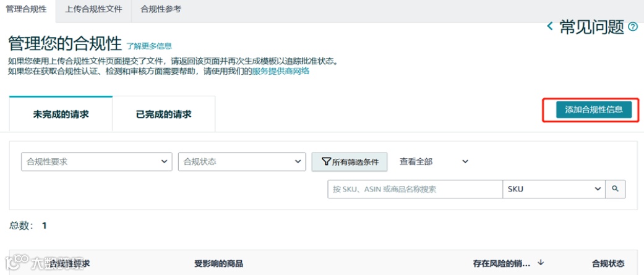This screenshot has width=644, height=275.
Task: Click the sort arrow on 存在风险的销 column
Action: coord(541,263)
